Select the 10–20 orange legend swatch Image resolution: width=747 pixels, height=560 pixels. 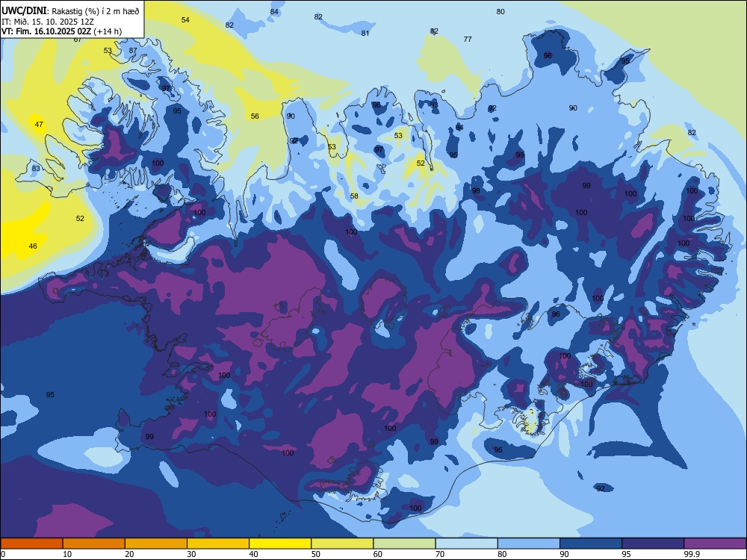[x=94, y=544]
